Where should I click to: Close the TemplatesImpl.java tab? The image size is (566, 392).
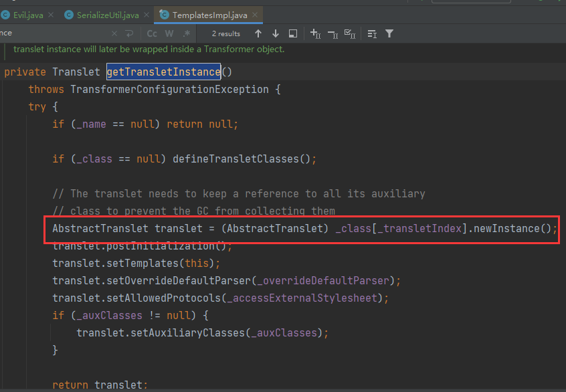pyautogui.click(x=255, y=15)
